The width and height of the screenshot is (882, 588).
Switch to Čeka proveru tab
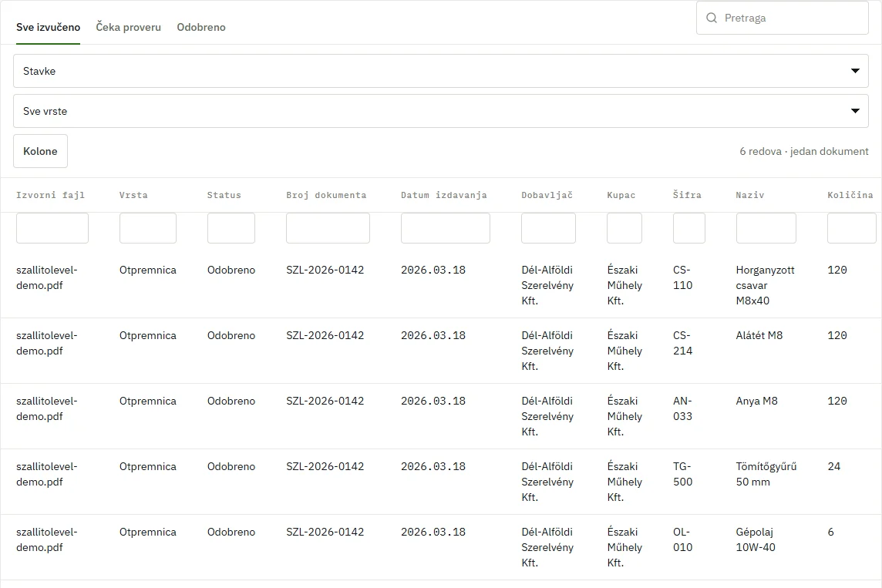click(x=128, y=27)
